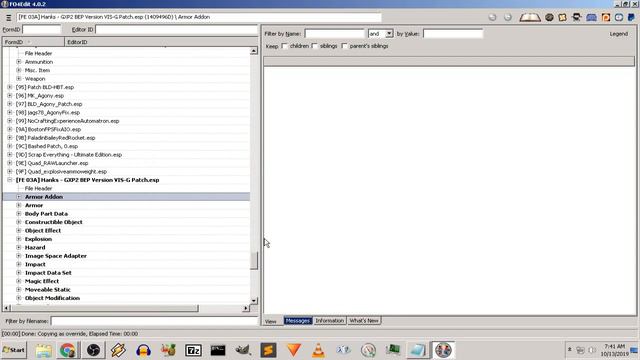Click the navigate back arrow button

point(492,17)
